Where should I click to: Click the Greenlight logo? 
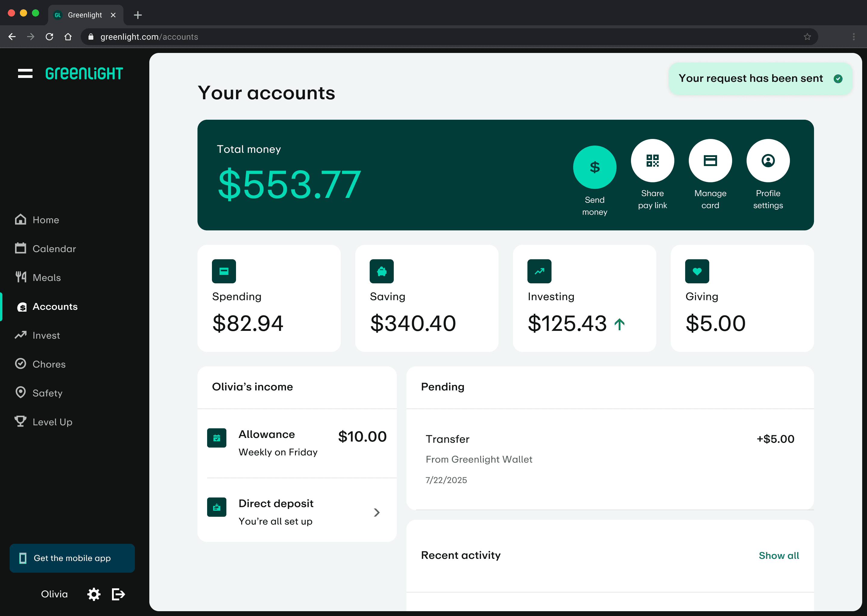pyautogui.click(x=84, y=73)
